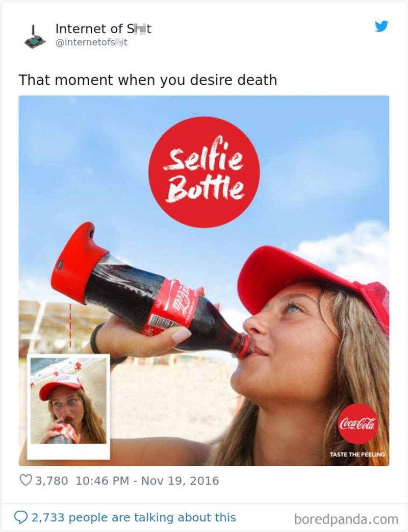Click the polaroid selfie photo inset

[68, 407]
